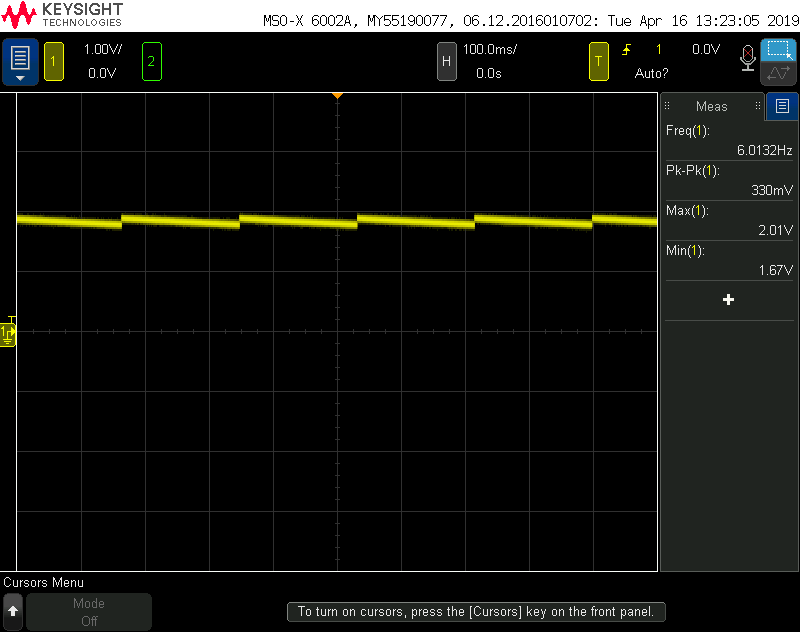This screenshot has height=632, width=800.
Task: Open the Trigger T settings button
Action: [x=598, y=62]
